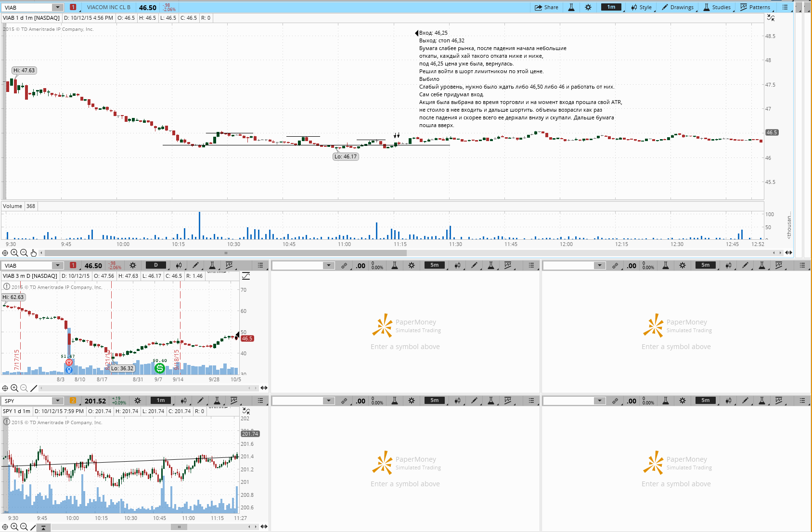This screenshot has height=532, width=812.
Task: Open the Style menu
Action: point(642,7)
